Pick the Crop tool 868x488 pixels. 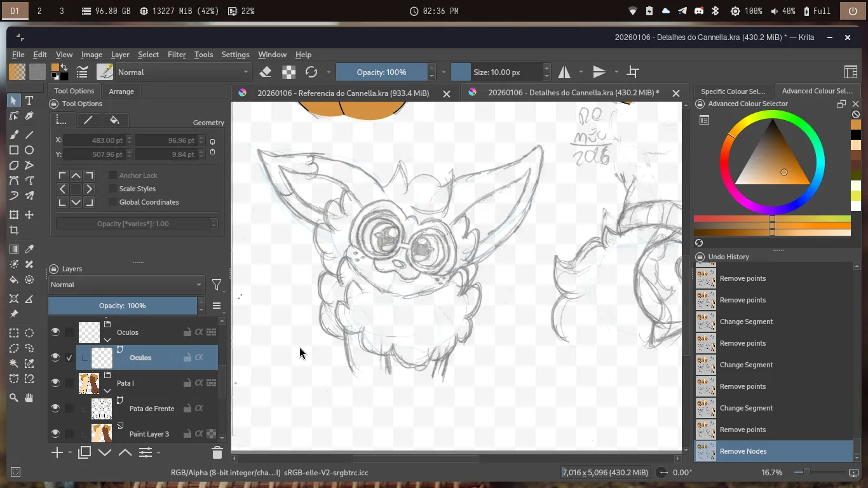pyautogui.click(x=14, y=230)
